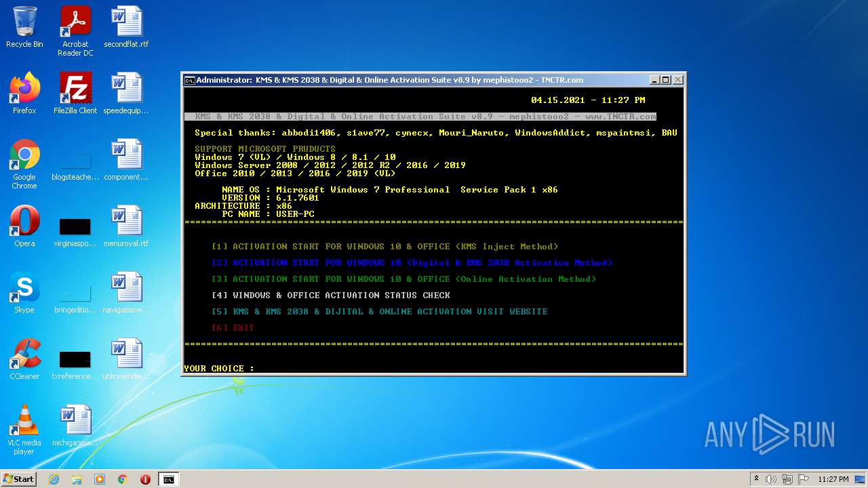868x488 pixels.
Task: Launch Windows Media Player from taskbar
Action: point(100,479)
